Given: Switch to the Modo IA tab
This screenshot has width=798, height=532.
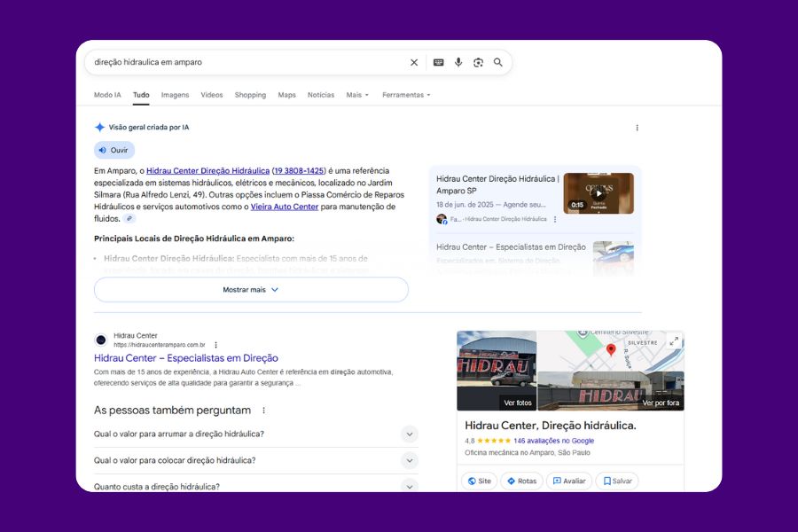Looking at the screenshot, I should click(x=107, y=95).
